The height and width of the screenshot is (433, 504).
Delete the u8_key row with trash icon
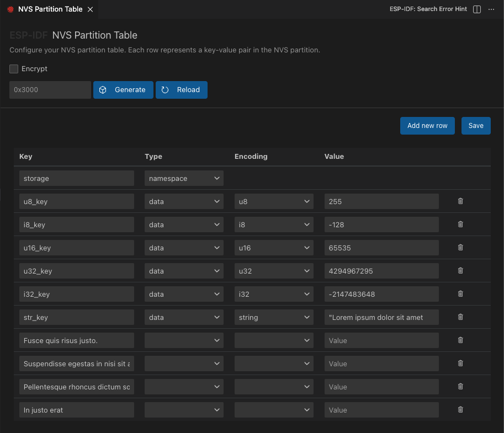point(460,201)
